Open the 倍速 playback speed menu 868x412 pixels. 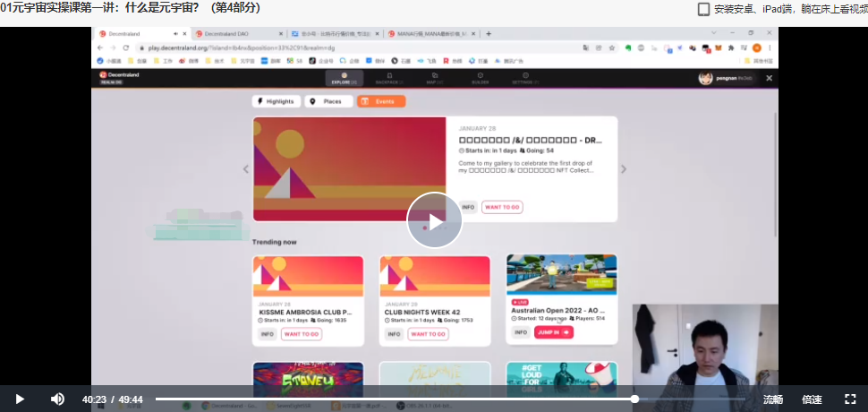[813, 399]
